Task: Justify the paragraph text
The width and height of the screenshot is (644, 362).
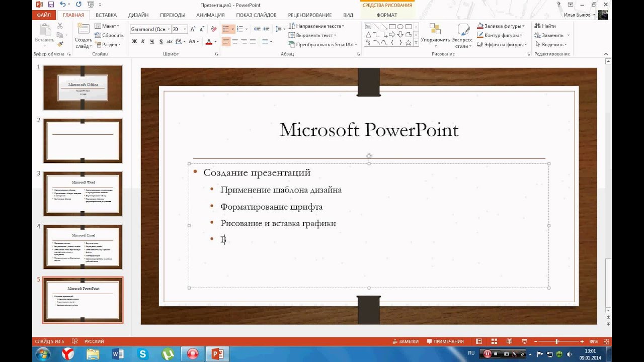Action: pos(253,41)
